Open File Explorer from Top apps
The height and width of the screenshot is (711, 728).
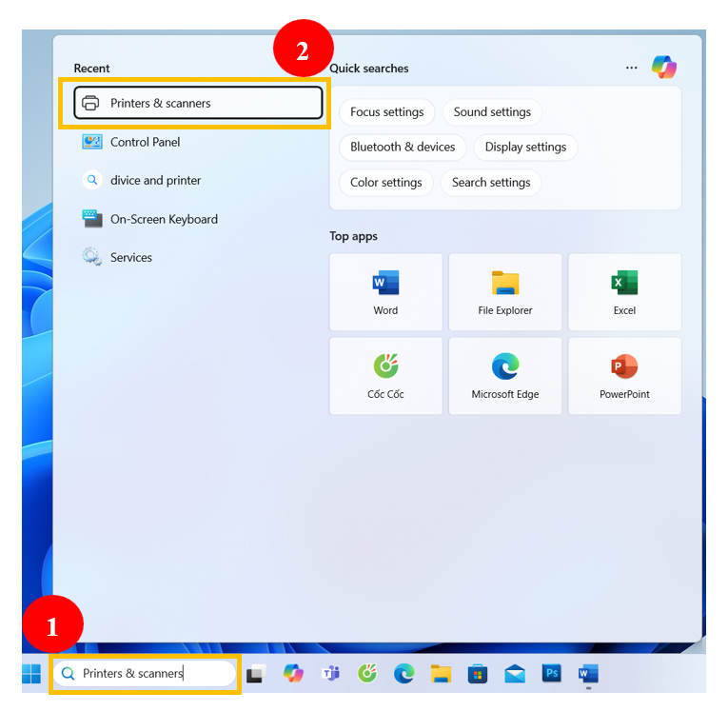point(505,291)
